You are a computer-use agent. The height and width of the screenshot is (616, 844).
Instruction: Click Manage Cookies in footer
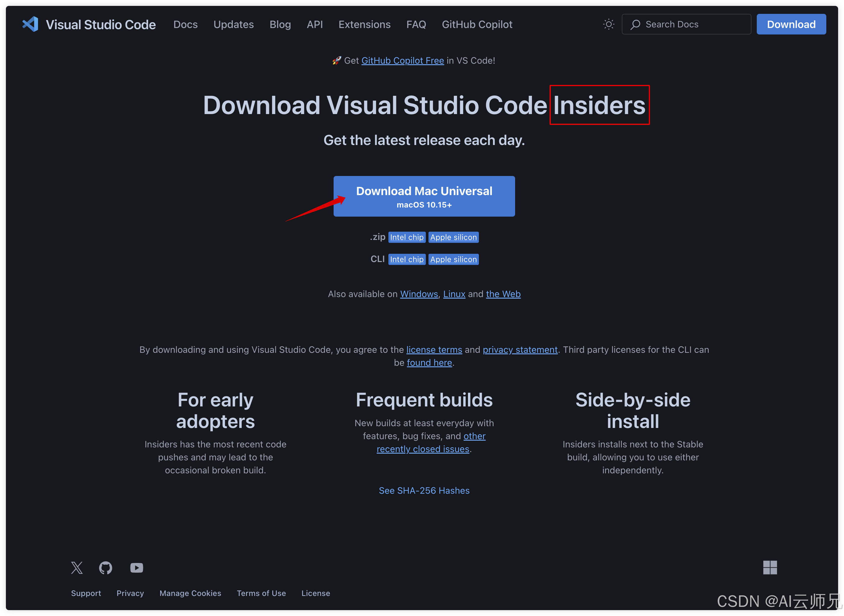tap(190, 593)
